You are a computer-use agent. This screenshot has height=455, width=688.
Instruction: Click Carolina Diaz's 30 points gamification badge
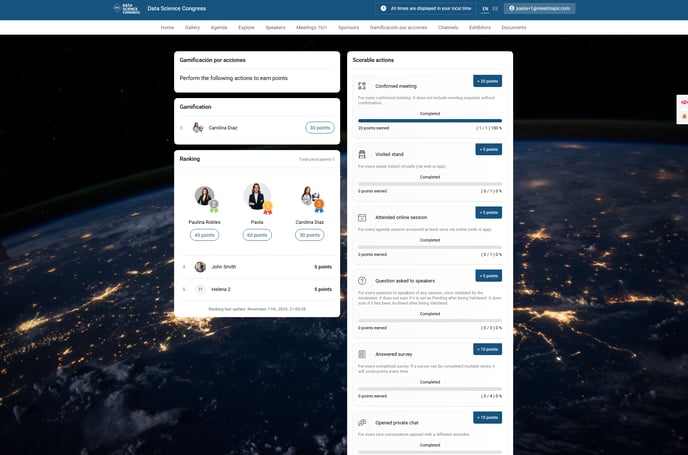(319, 127)
